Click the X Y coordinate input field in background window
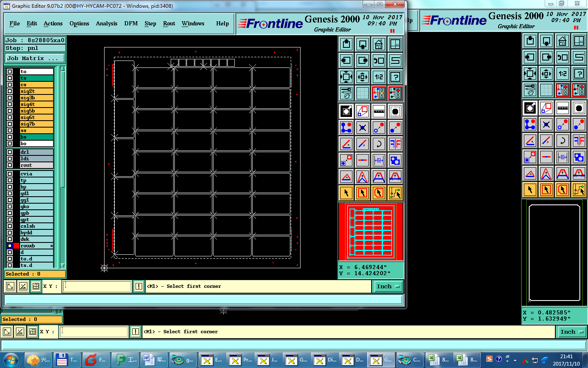This screenshot has width=588, height=368. (94, 332)
